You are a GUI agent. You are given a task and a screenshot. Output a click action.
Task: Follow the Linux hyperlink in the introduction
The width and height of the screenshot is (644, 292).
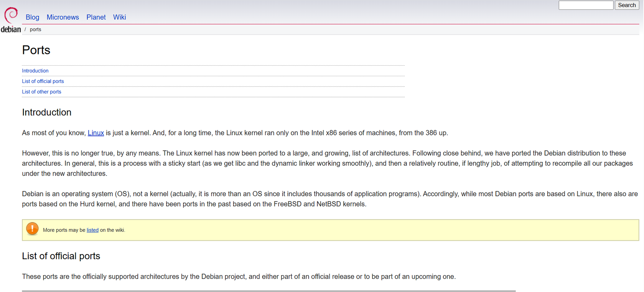[x=96, y=133]
